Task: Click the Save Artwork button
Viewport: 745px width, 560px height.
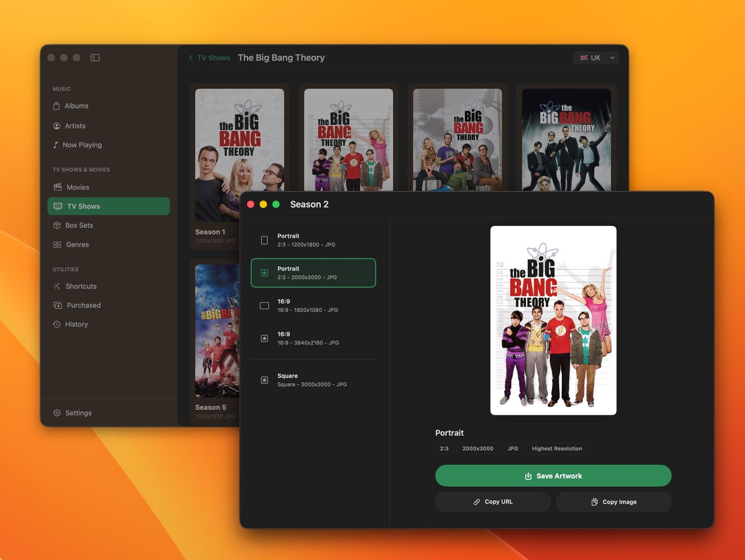Action: coord(553,476)
